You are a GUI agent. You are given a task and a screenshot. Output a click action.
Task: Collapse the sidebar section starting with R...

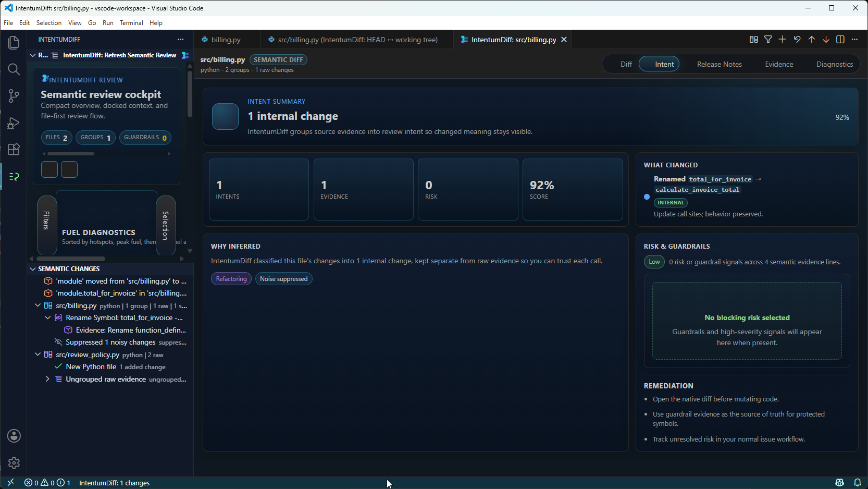click(33, 55)
